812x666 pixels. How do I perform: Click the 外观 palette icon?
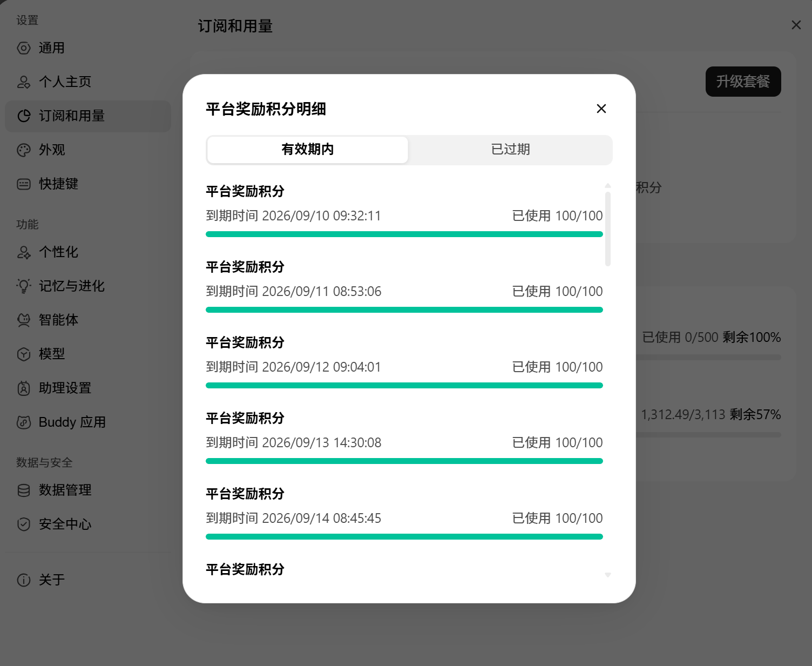[24, 150]
